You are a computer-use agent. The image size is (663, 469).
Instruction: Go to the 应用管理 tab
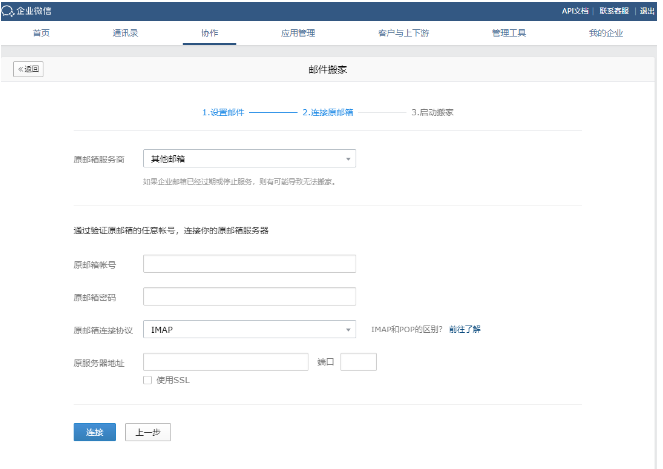click(x=298, y=33)
